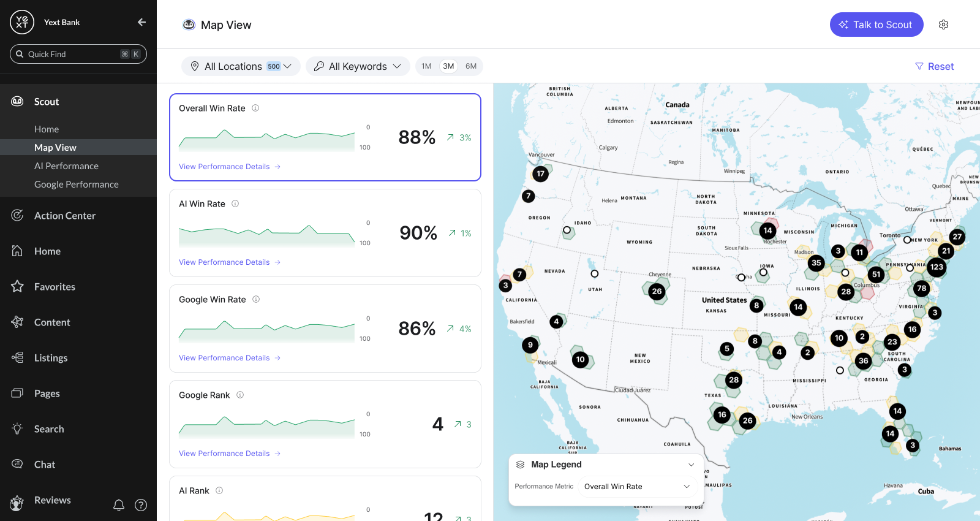980x521 pixels.
Task: Click the Reviews icon in sidebar
Action: click(x=17, y=503)
